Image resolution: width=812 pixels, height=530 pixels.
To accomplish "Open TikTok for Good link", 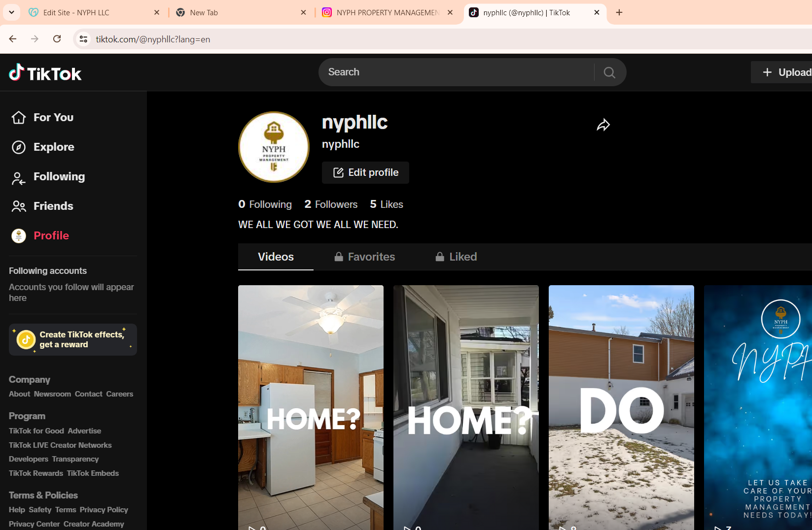I will pos(36,431).
